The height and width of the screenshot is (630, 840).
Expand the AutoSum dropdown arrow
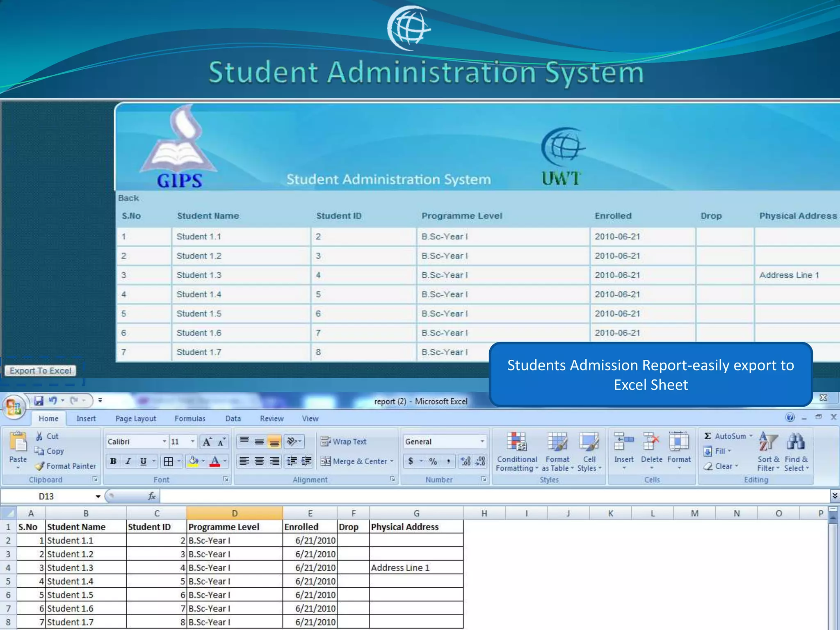coord(751,436)
